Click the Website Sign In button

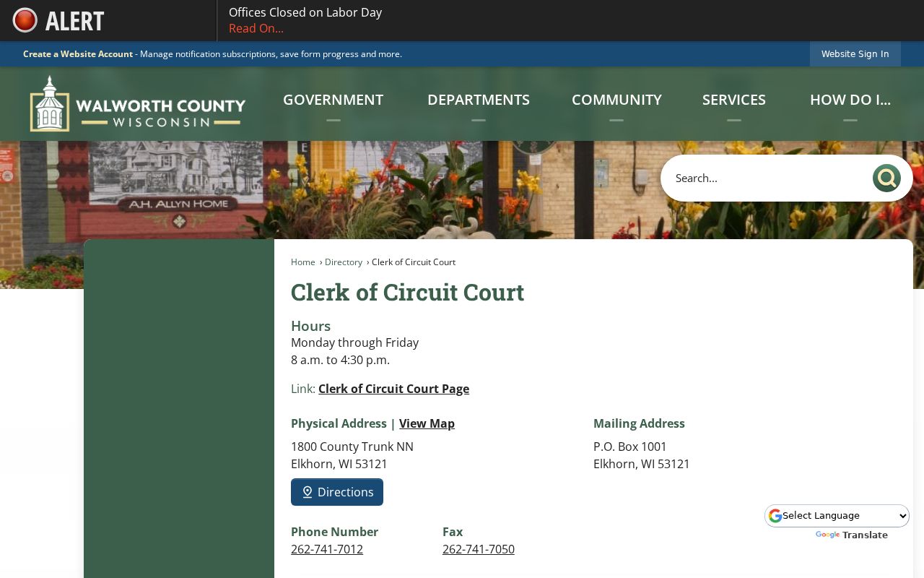click(855, 54)
